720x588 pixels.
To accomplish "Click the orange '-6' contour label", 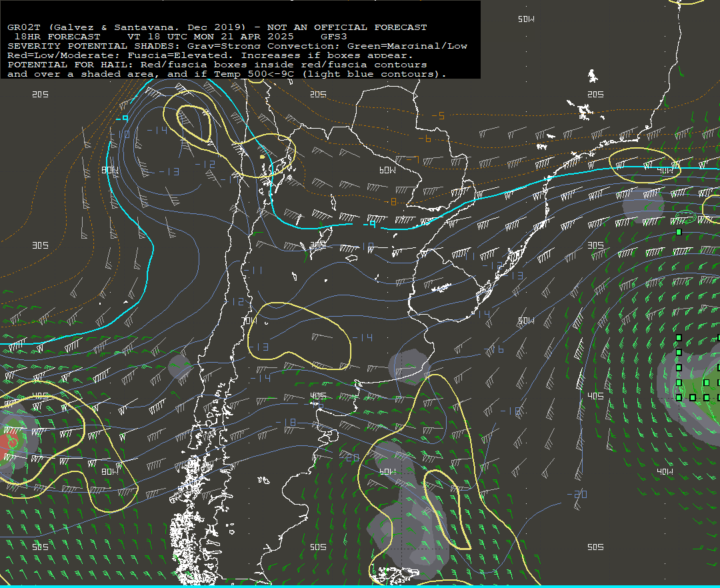I will point(425,139).
